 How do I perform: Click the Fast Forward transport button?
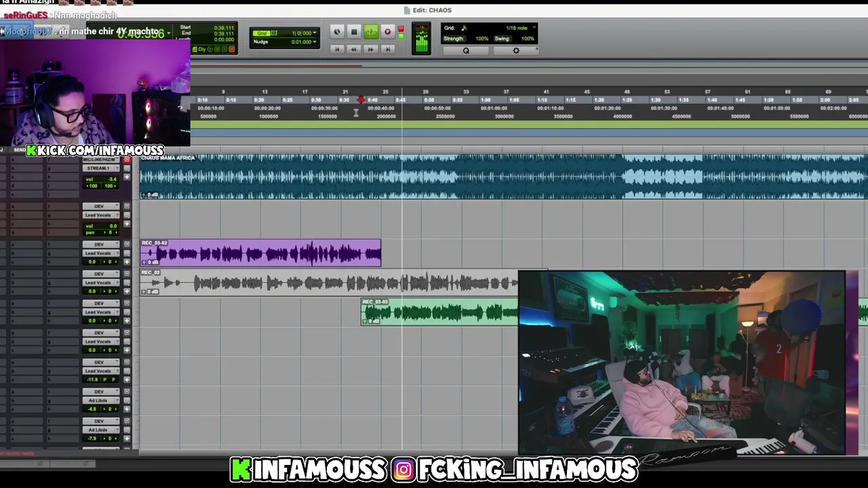click(x=370, y=49)
